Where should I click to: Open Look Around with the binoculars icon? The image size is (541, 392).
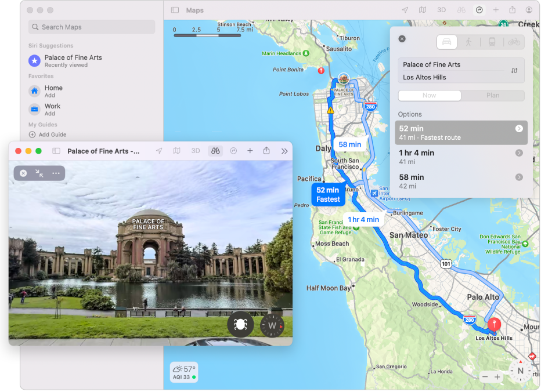coord(461,10)
